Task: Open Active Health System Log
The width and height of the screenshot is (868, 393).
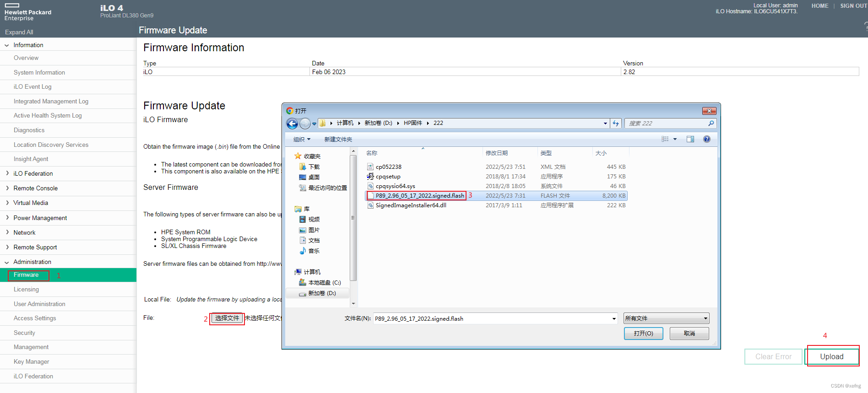Action: click(x=48, y=116)
